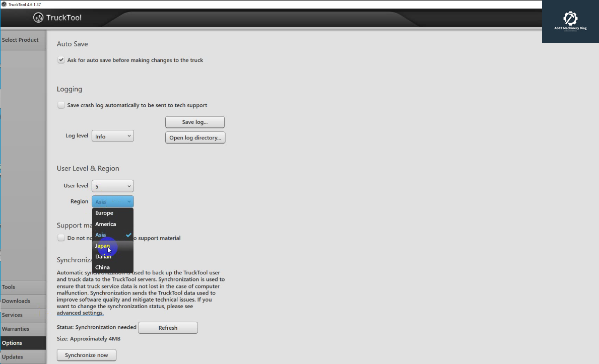Open the Log level dropdown showing Info
599x364 pixels.
click(x=112, y=135)
